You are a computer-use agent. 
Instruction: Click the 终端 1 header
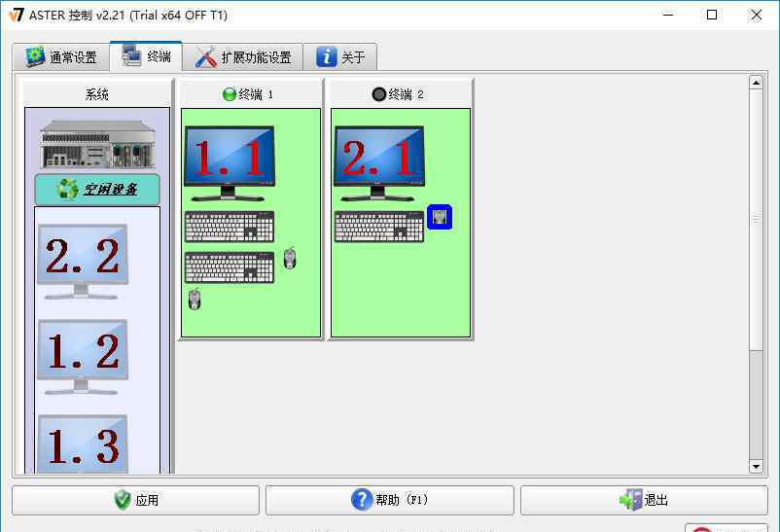[x=251, y=94]
